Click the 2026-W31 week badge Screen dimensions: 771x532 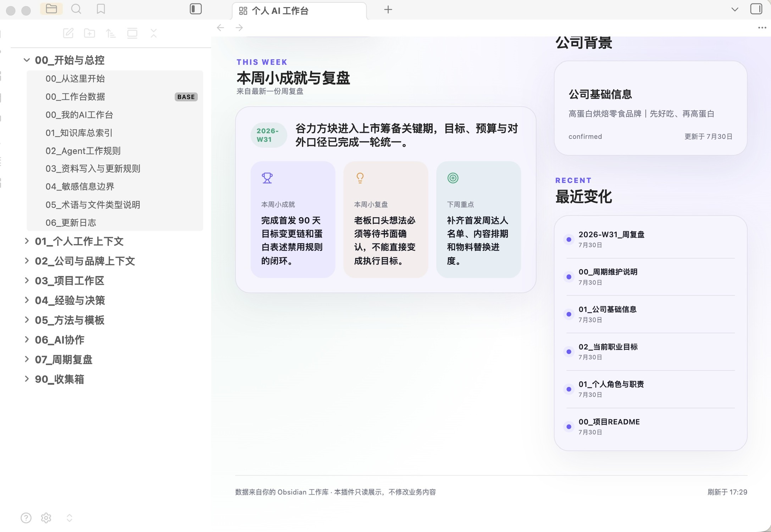tap(268, 135)
